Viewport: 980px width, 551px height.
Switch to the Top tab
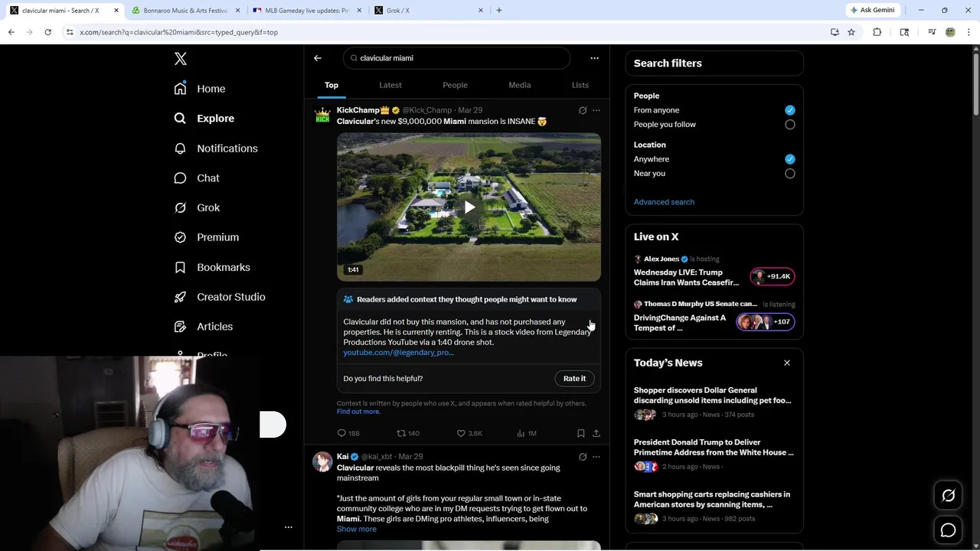click(x=332, y=85)
